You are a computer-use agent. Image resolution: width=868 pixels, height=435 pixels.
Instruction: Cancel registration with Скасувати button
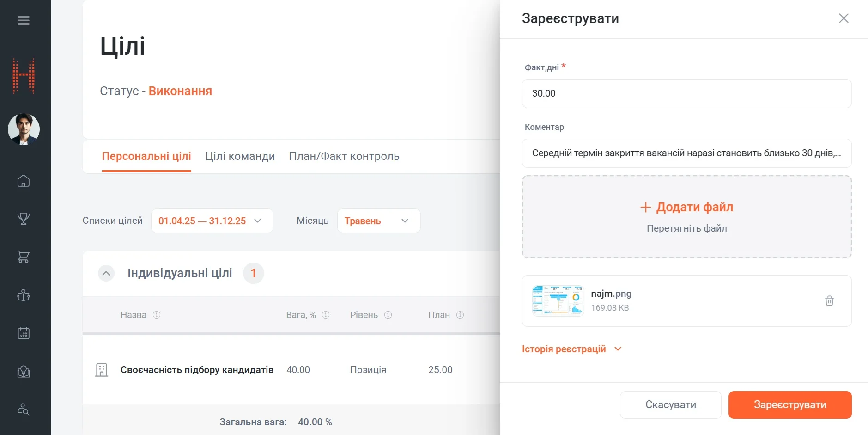670,404
